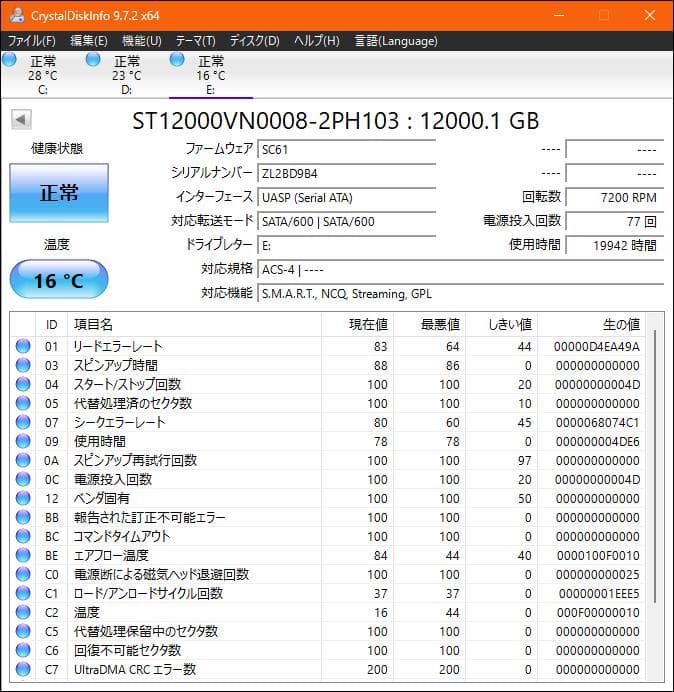The height and width of the screenshot is (692, 674).
Task: Click raw value 000F00000010
Action: (x=598, y=612)
